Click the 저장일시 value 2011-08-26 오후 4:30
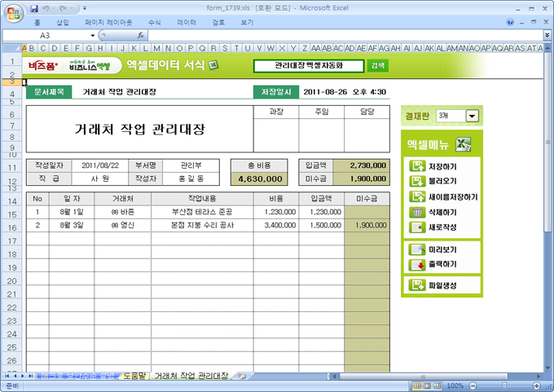 (345, 92)
